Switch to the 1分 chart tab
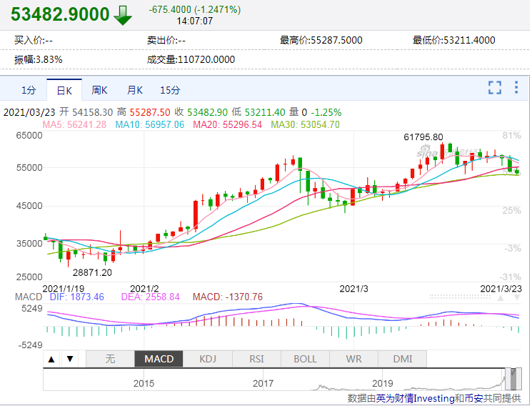Viewport: 532px width, 406px height. click(x=29, y=90)
